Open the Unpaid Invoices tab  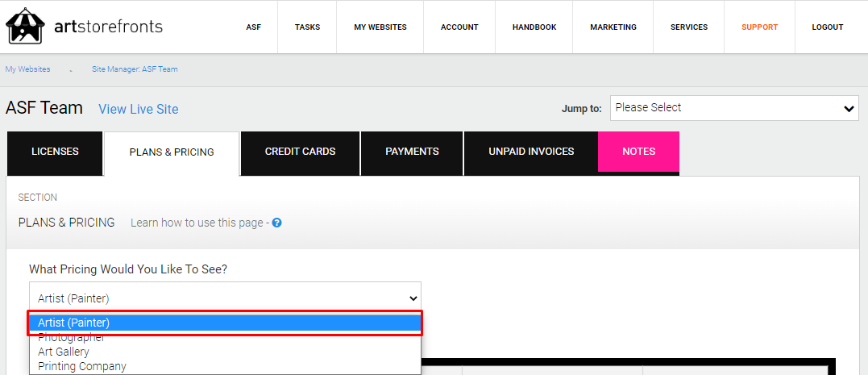coord(531,152)
